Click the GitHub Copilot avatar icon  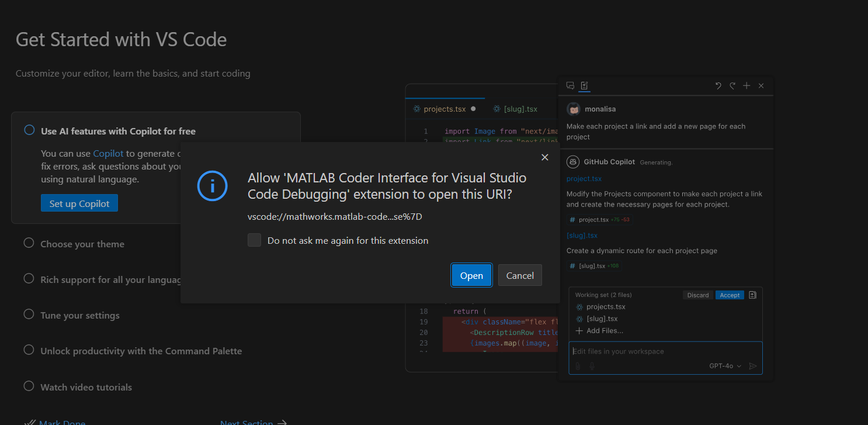(574, 162)
